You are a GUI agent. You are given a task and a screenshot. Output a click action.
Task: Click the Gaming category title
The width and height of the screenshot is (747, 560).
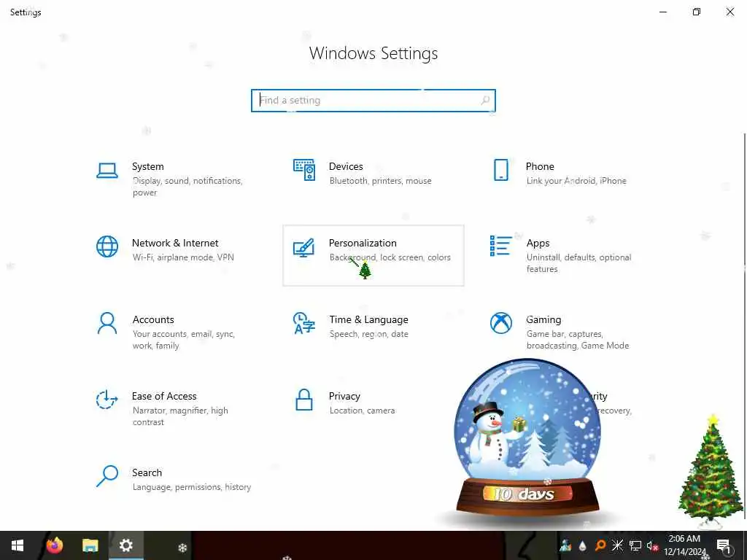(x=543, y=320)
